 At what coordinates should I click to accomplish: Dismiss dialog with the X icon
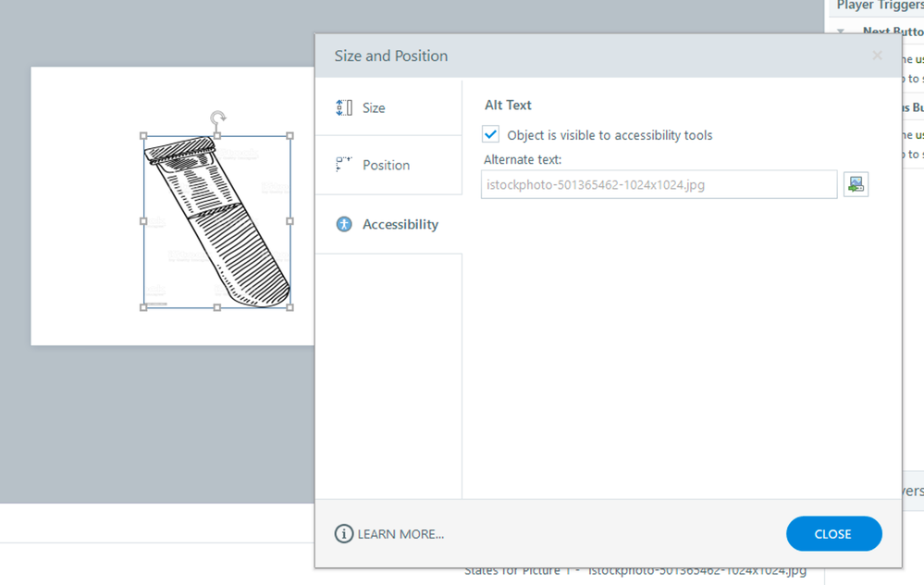[x=877, y=56]
